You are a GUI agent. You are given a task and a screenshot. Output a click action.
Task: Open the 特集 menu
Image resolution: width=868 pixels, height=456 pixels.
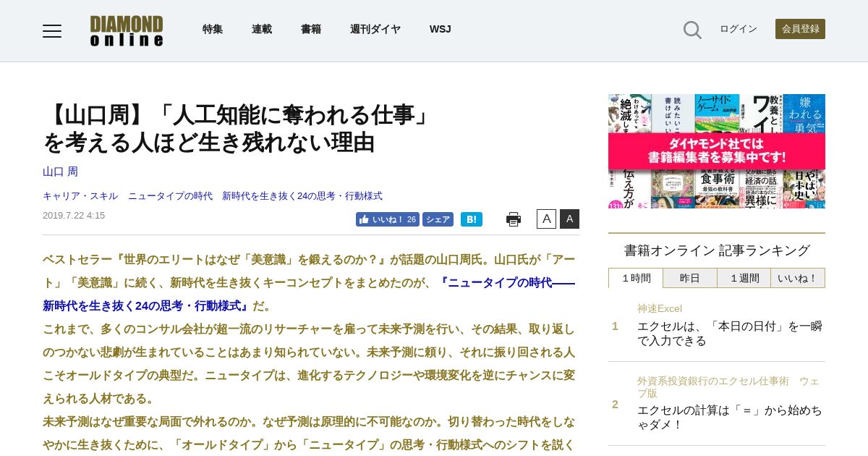213,29
